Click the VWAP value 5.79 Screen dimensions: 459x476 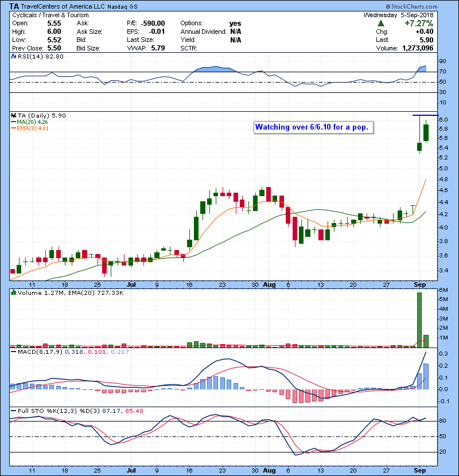tap(158, 48)
